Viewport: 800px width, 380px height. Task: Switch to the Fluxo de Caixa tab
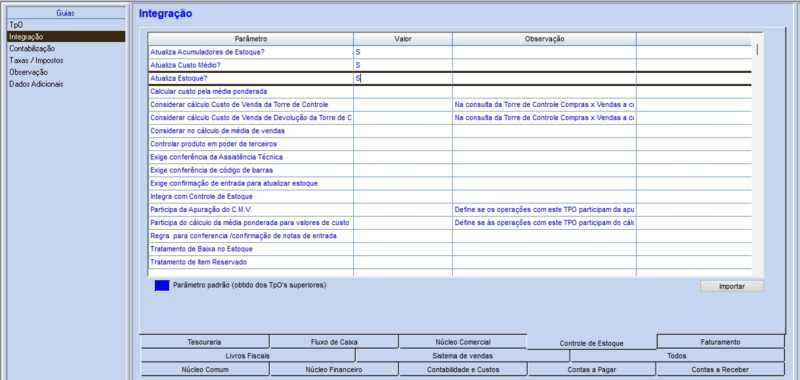(x=334, y=342)
